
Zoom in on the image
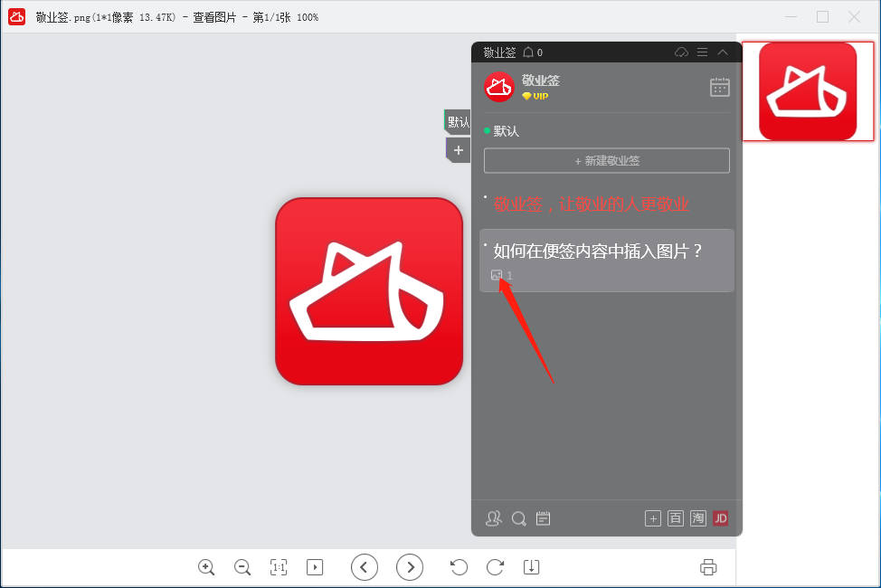[206, 567]
